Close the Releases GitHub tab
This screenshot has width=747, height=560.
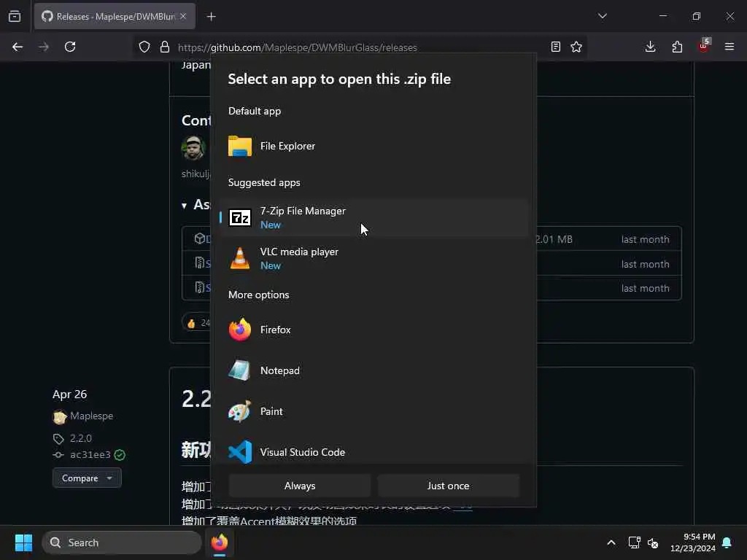(x=183, y=16)
